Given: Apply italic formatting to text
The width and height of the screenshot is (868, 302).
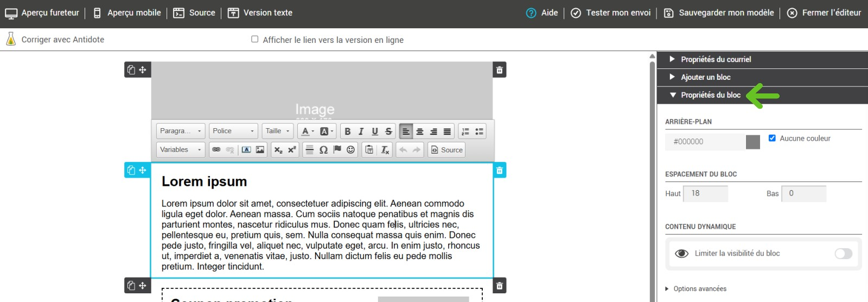Looking at the screenshot, I should [x=361, y=131].
